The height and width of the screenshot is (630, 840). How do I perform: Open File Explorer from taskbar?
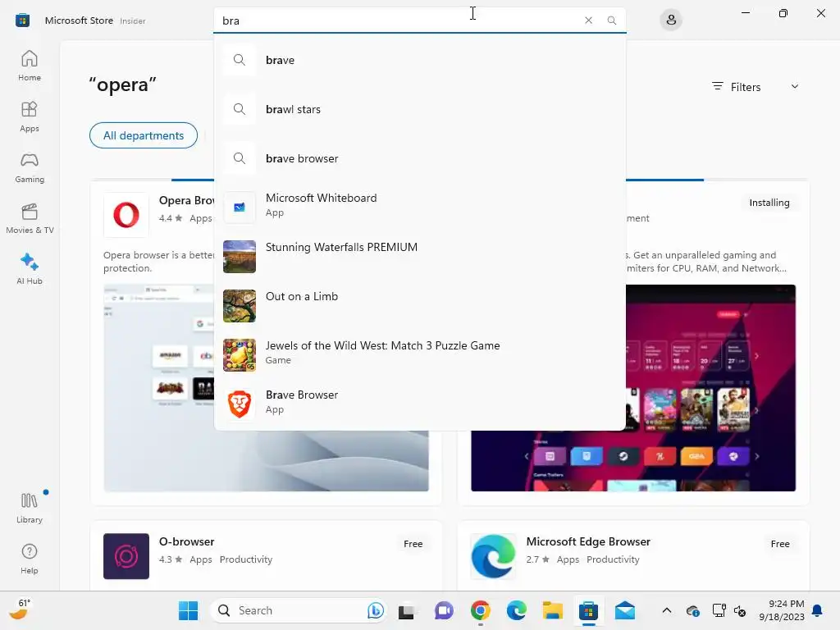tap(552, 610)
